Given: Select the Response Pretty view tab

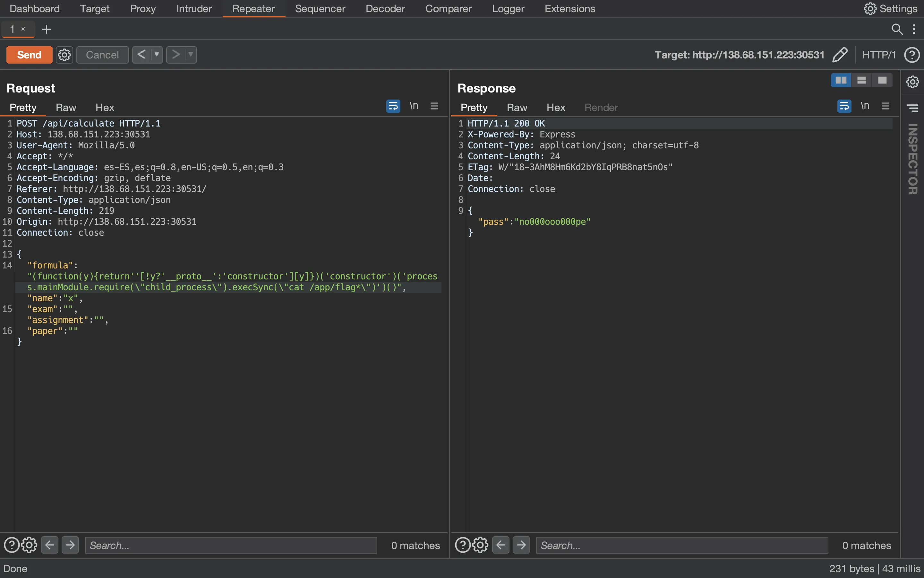Looking at the screenshot, I should coord(474,108).
